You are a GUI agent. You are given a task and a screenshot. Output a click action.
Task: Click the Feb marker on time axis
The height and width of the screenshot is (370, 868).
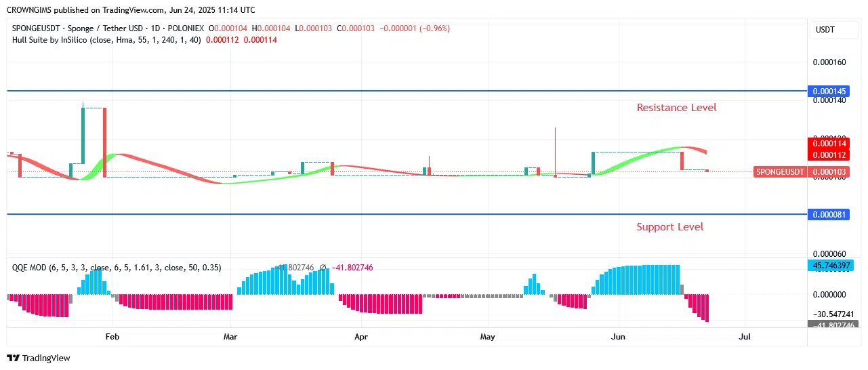click(112, 336)
